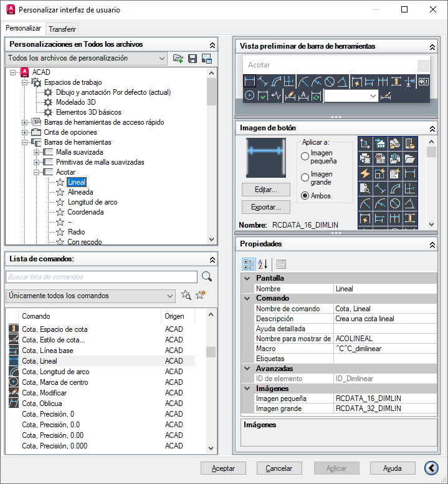Click Quick dimension lightning icon in toolbar preview

[x=357, y=82]
